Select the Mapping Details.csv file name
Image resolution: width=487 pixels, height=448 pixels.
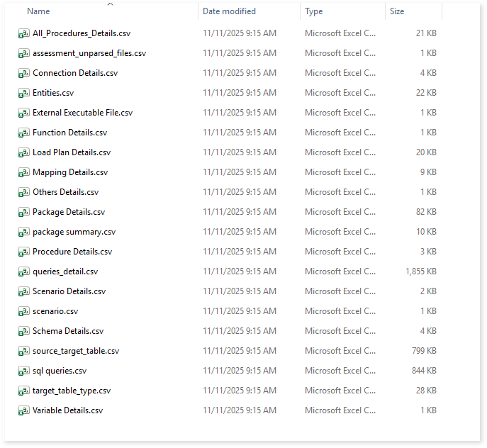click(70, 172)
